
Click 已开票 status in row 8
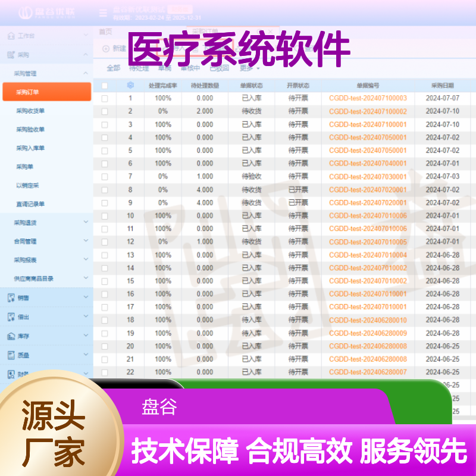point(298,190)
